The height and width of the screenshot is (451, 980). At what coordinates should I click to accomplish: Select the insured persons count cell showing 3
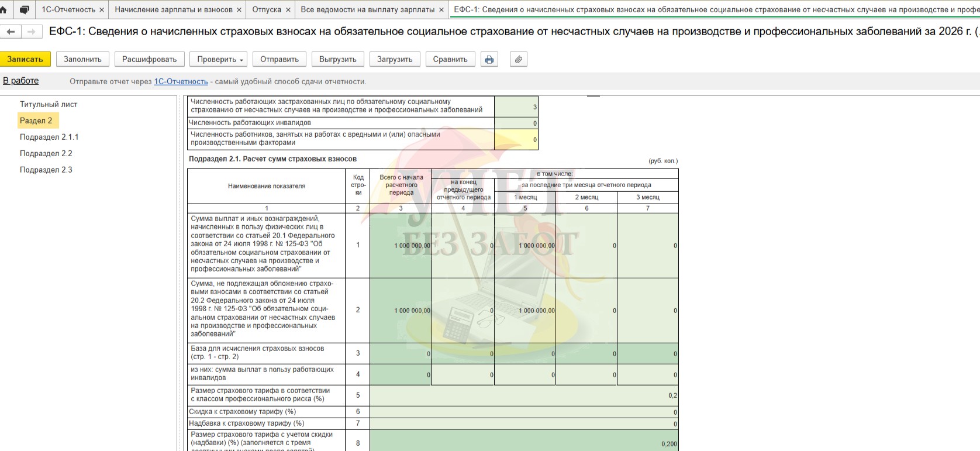point(516,106)
